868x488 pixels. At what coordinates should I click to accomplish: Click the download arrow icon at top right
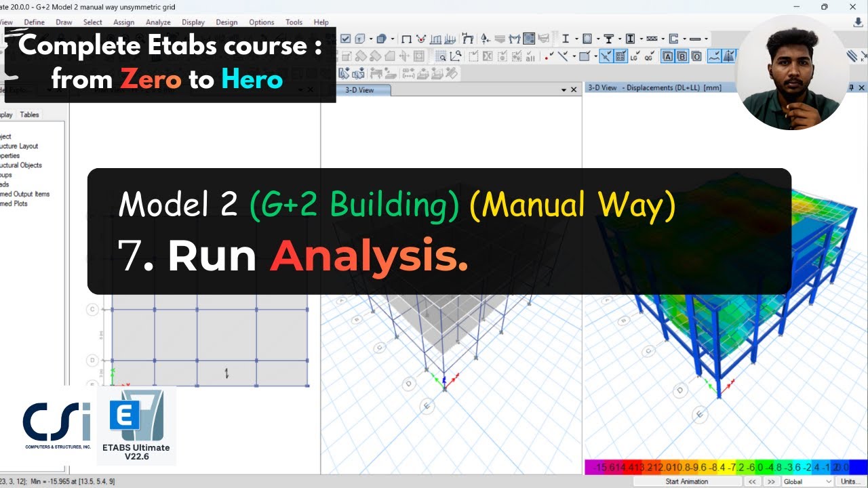(858, 22)
